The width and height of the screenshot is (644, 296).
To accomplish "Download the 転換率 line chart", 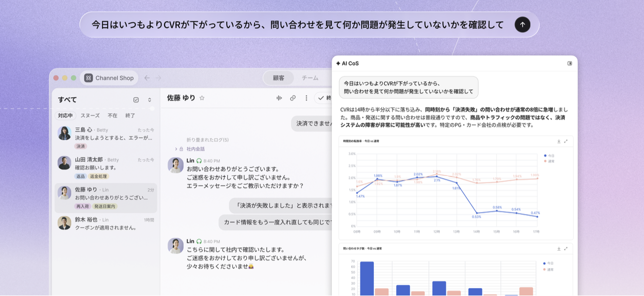I will (x=559, y=141).
